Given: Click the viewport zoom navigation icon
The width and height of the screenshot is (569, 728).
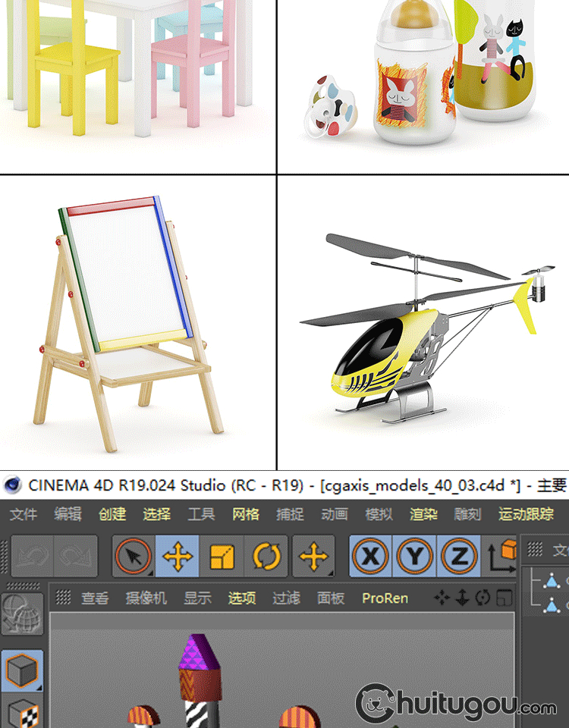Looking at the screenshot, I should [462, 598].
